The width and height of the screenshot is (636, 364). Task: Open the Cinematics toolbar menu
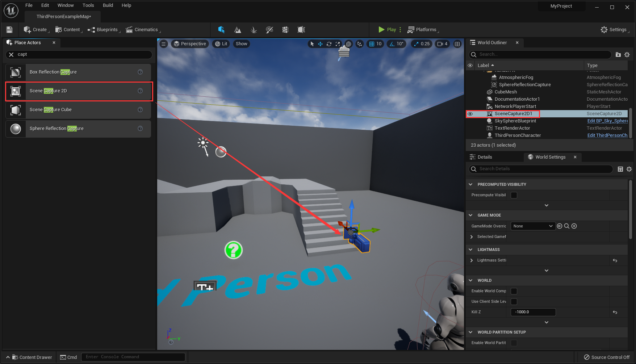pyautogui.click(x=142, y=30)
